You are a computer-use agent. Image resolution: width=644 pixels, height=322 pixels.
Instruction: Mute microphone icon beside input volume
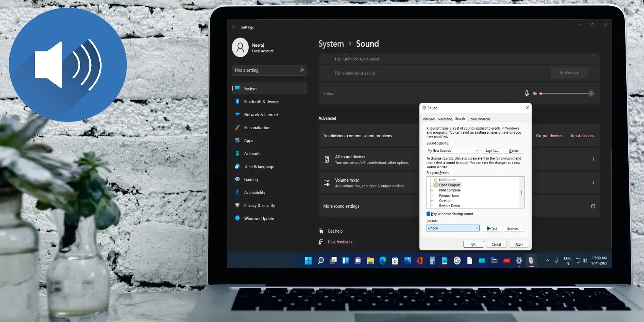(527, 94)
